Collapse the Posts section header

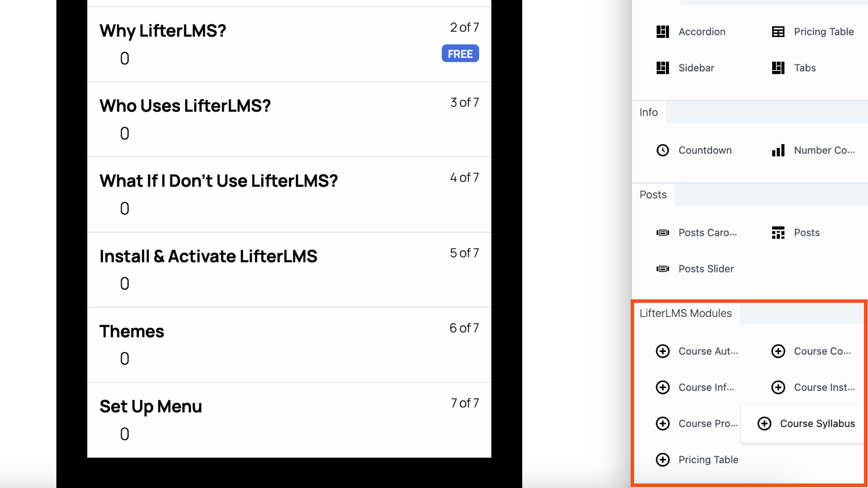point(653,195)
